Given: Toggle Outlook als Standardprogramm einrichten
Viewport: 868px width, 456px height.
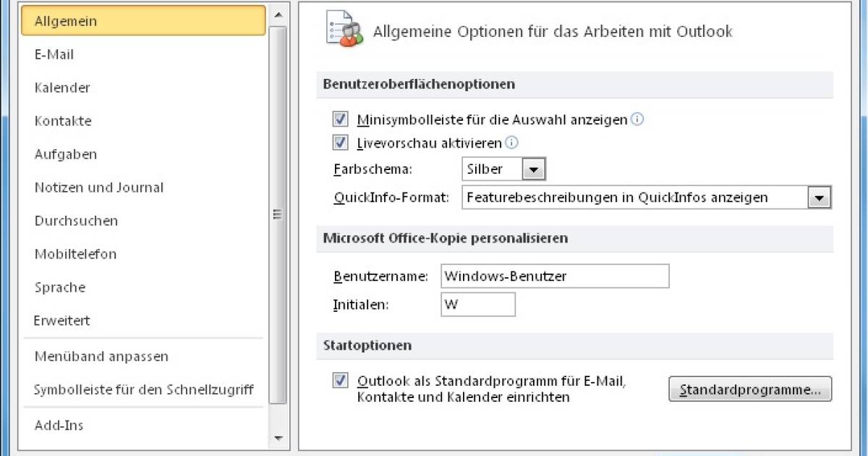Looking at the screenshot, I should click(340, 379).
